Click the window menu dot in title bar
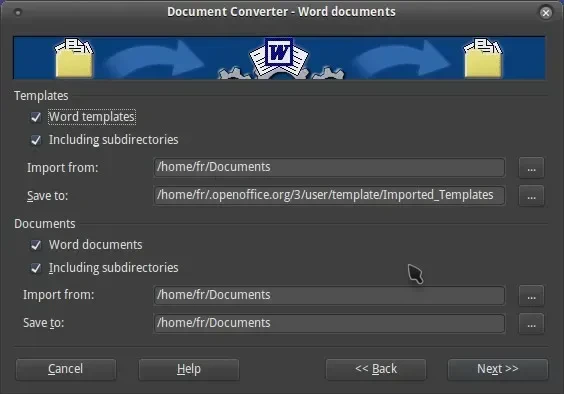Screen dimensions: 564x394 tap(18, 13)
